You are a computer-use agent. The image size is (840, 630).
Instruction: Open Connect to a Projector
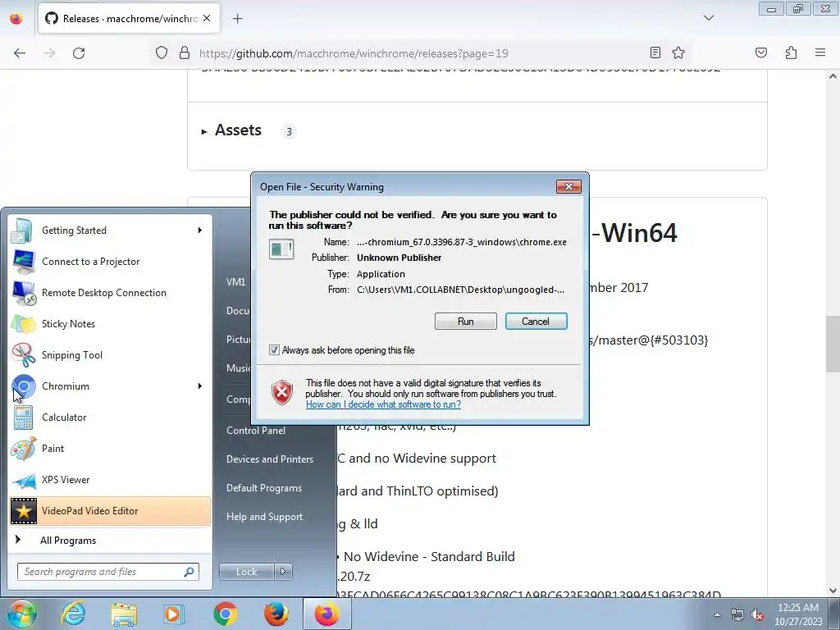pyautogui.click(x=111, y=262)
